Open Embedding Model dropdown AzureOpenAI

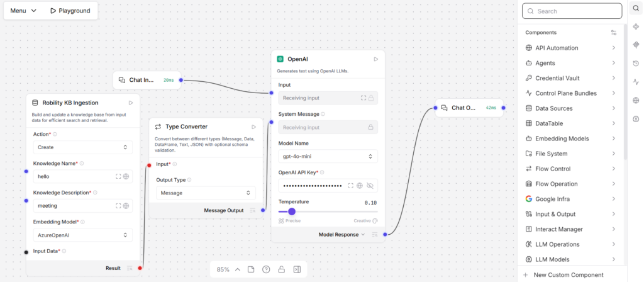pyautogui.click(x=83, y=235)
